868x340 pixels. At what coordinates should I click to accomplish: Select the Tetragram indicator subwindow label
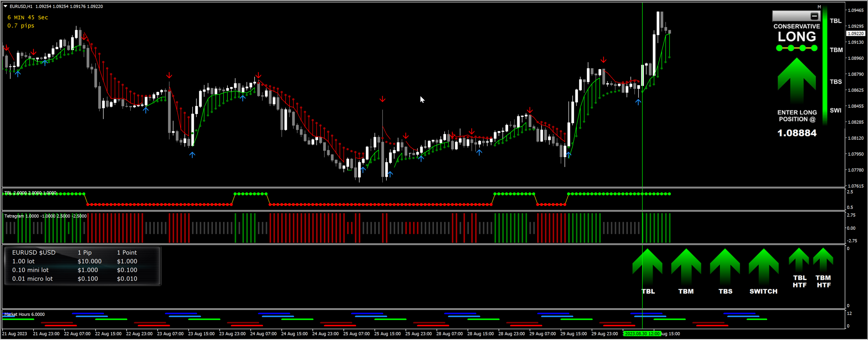[14, 216]
